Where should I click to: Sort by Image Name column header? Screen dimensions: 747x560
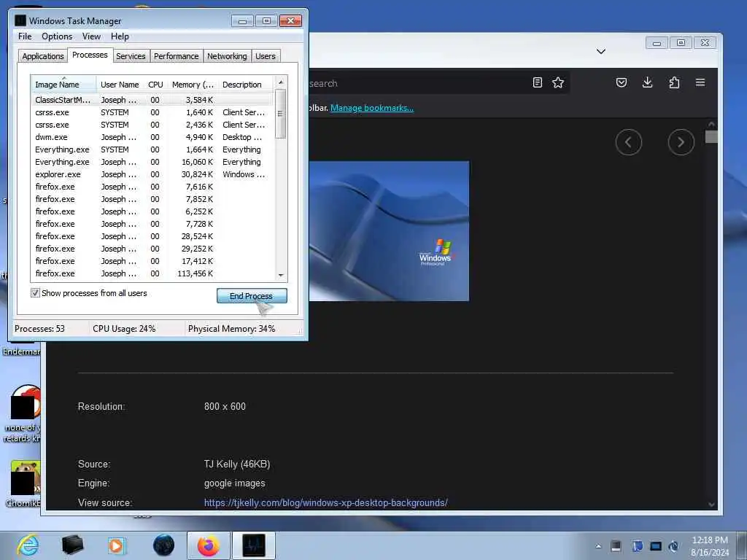(63, 85)
